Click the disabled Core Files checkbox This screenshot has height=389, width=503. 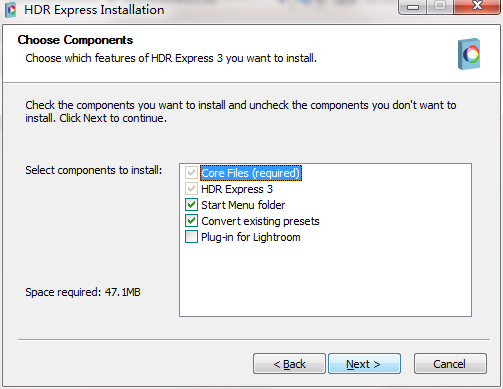coord(191,173)
